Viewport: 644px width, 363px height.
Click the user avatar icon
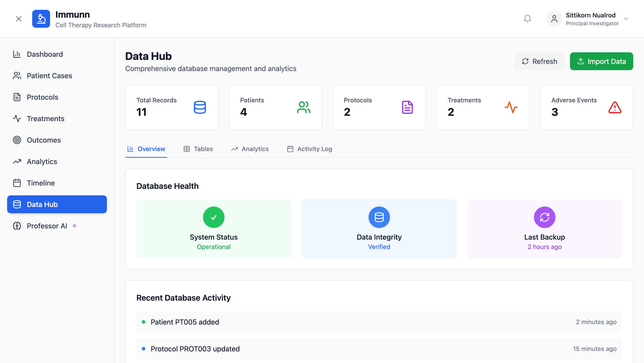click(x=554, y=19)
